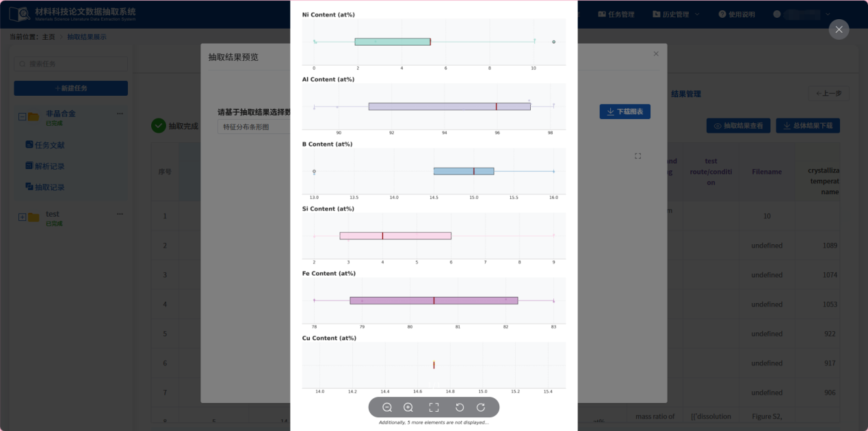868x431 pixels.
Task: Select the zoom-out icon in the chart toolbar
Action: [x=386, y=407]
